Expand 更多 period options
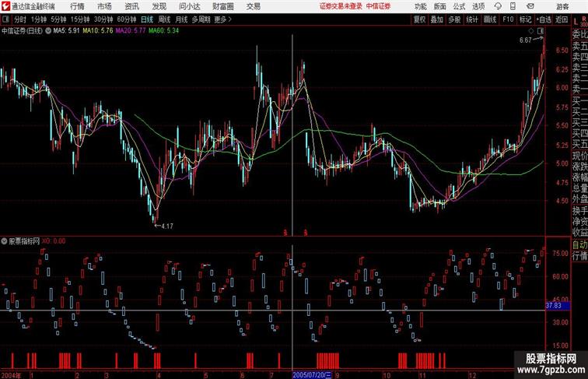The image size is (588, 379). pyautogui.click(x=222, y=19)
